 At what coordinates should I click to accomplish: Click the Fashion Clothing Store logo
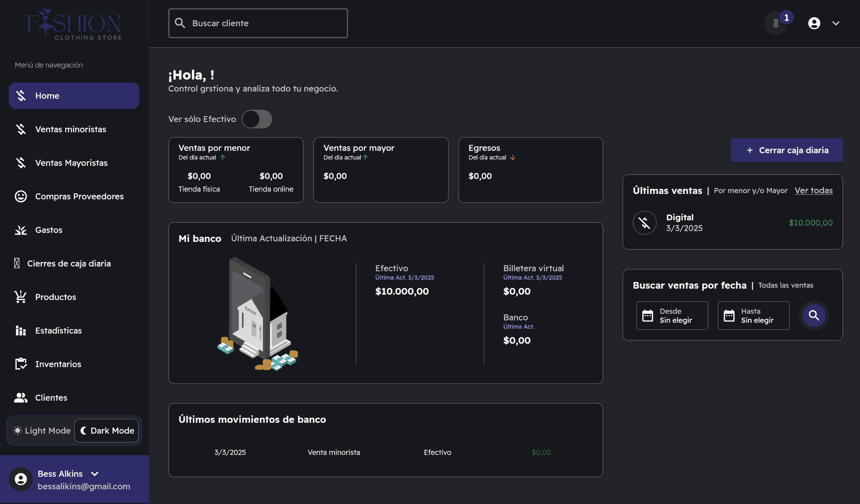74,24
